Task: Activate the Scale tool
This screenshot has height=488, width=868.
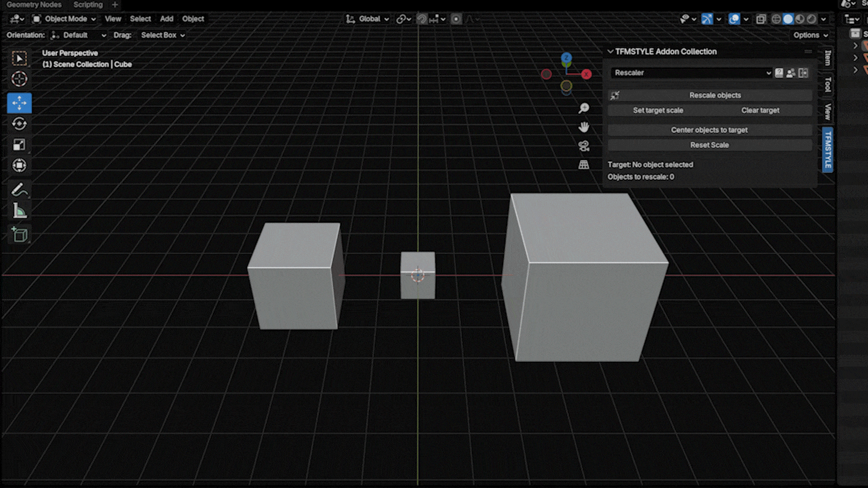Action: click(19, 145)
